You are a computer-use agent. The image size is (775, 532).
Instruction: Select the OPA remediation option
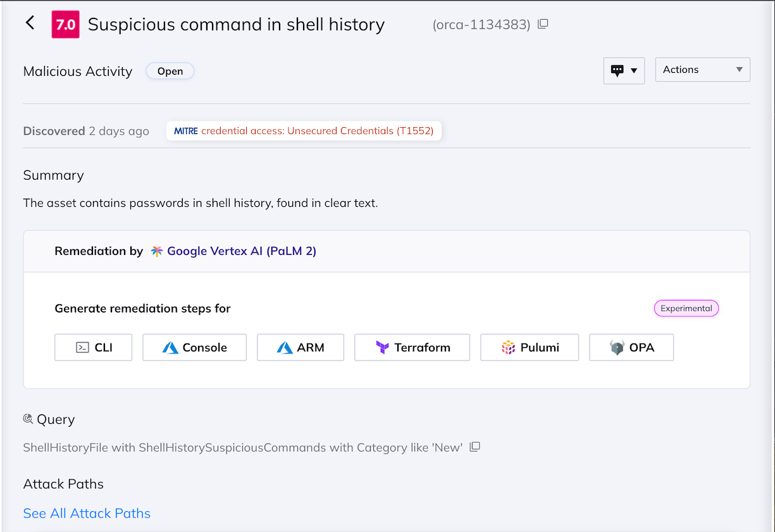click(x=631, y=347)
